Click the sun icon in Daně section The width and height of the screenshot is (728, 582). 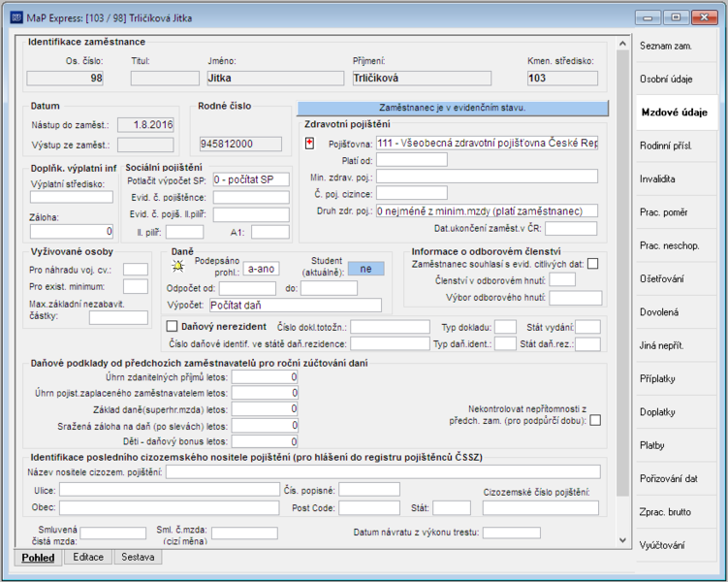(x=177, y=266)
